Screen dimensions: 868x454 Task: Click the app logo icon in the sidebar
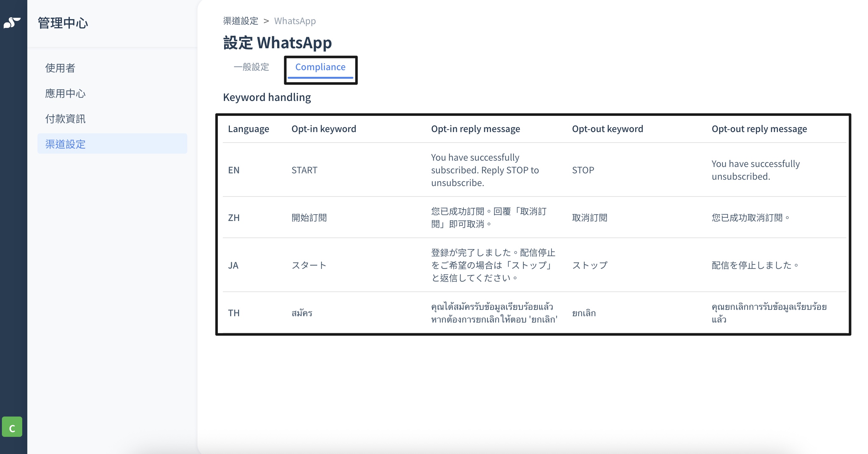[12, 23]
